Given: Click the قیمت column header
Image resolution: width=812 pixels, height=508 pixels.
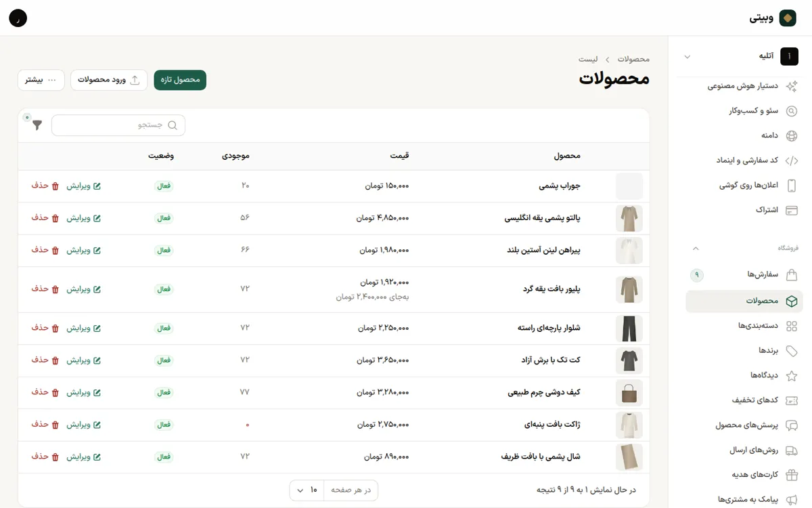Looking at the screenshot, I should (x=399, y=156).
